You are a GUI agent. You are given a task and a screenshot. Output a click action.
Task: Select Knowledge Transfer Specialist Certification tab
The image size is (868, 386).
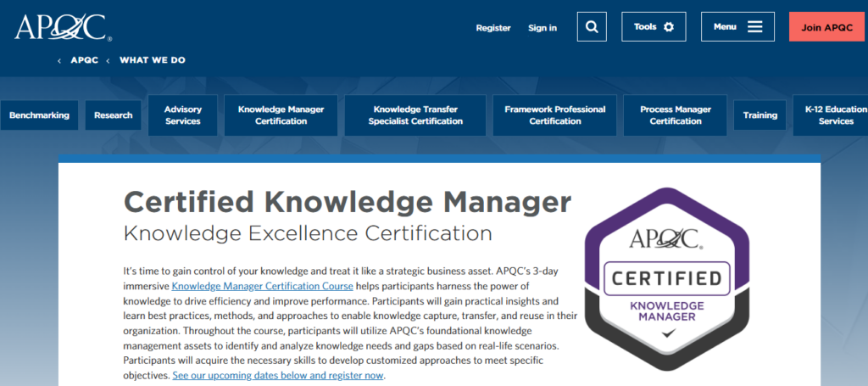click(415, 115)
